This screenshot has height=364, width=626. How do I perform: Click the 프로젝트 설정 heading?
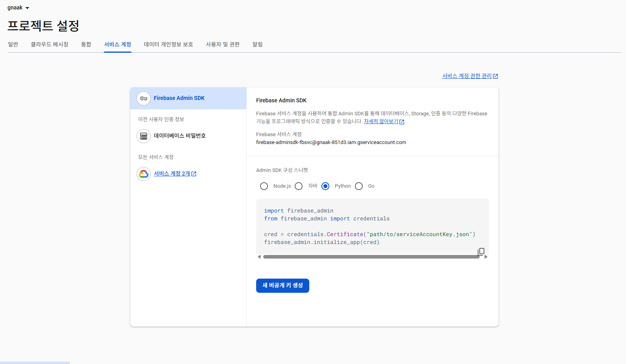point(43,26)
